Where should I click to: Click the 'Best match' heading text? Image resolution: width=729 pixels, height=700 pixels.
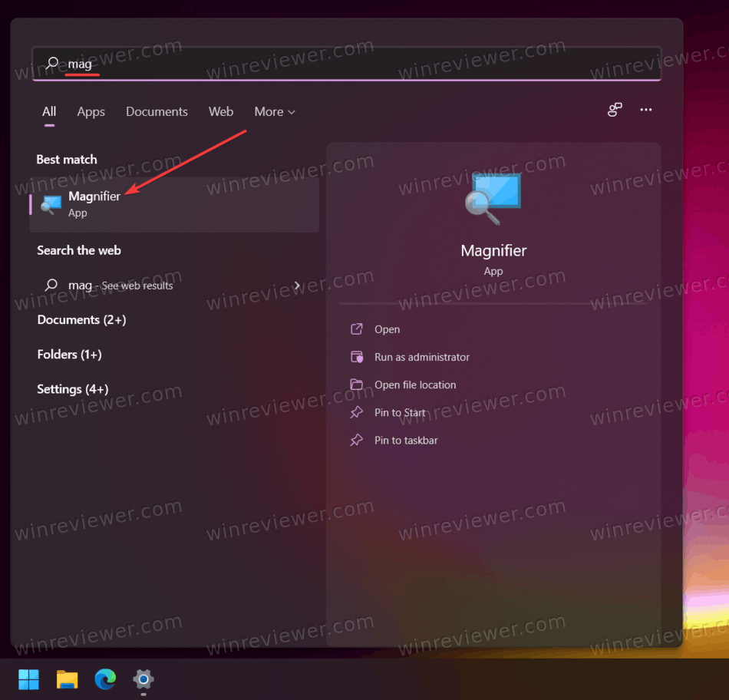(67, 160)
